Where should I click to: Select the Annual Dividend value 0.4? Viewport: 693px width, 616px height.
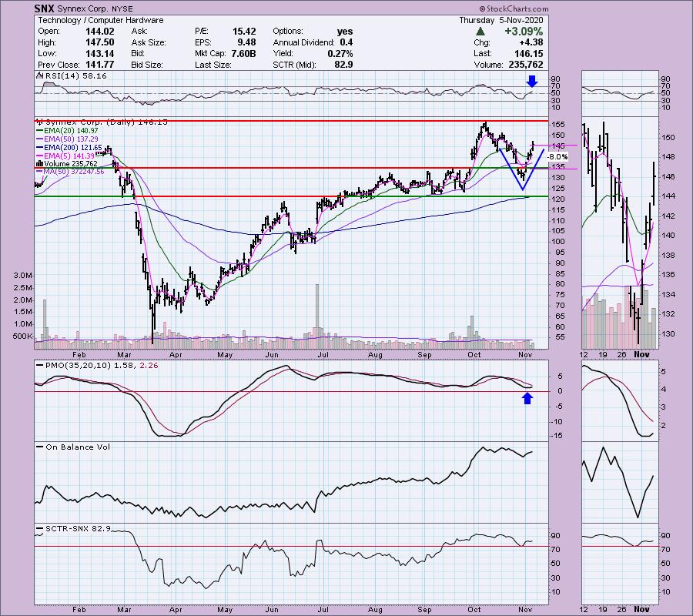click(346, 42)
